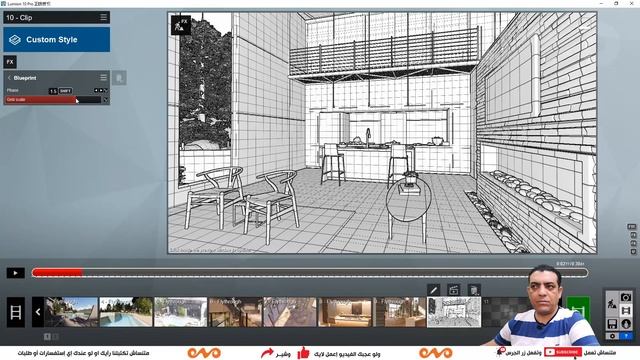
Task: Go to previous clips with left arrow
Action: click(x=38, y=312)
